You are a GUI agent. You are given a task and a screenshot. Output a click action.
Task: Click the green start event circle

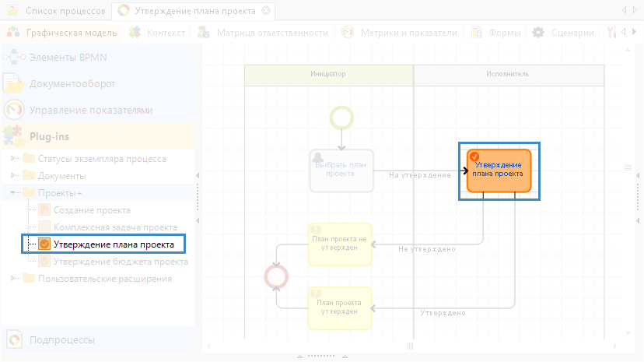pyautogui.click(x=341, y=117)
